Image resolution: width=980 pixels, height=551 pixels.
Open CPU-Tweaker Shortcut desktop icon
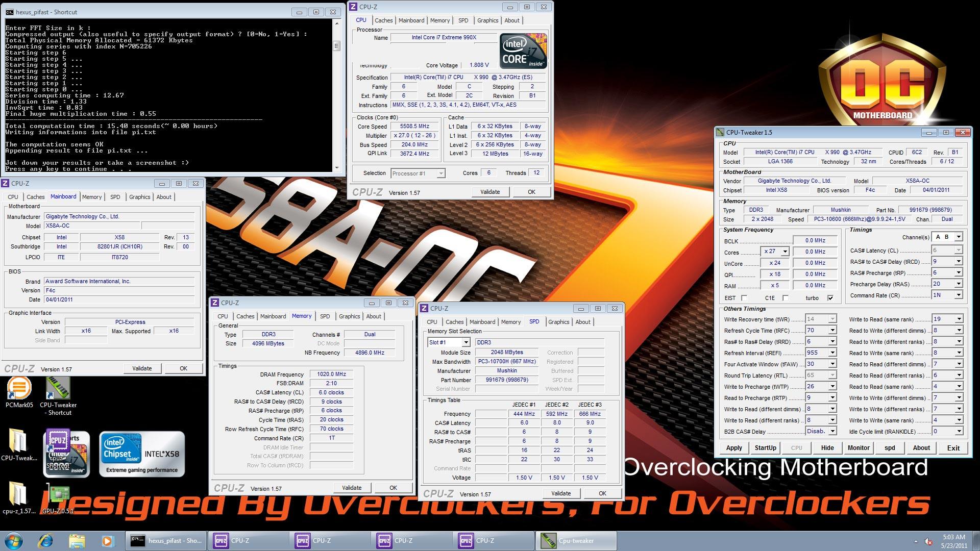tap(58, 396)
